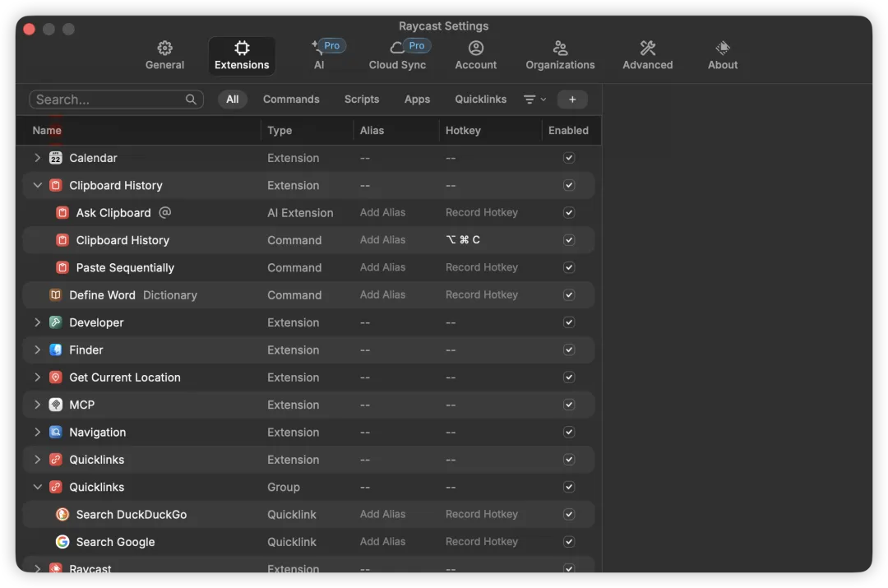Filter list by Scripts
Screen dimensions: 888x588
(361, 100)
